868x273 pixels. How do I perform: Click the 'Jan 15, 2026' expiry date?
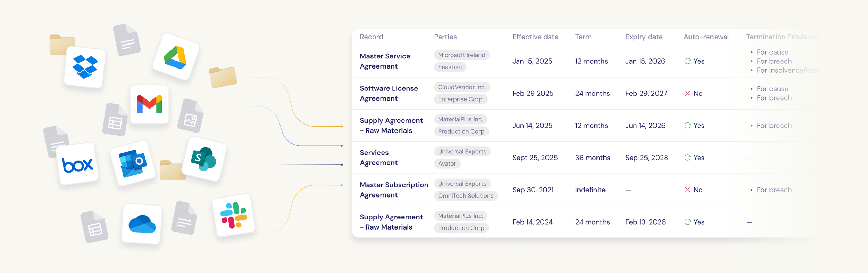(x=645, y=61)
